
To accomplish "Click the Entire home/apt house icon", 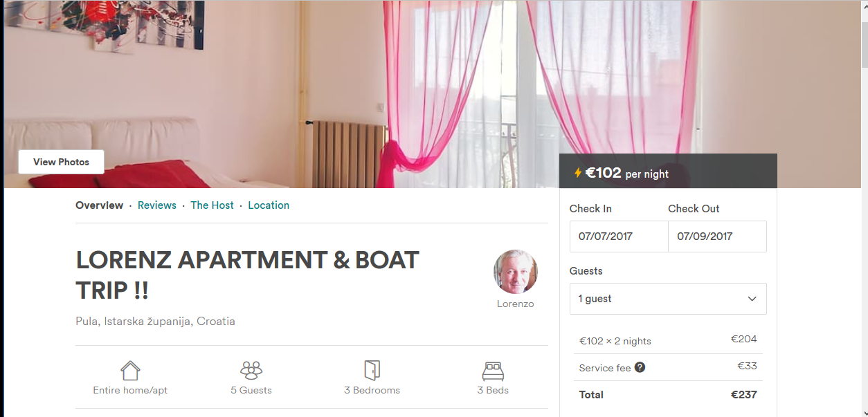I will pyautogui.click(x=130, y=371).
